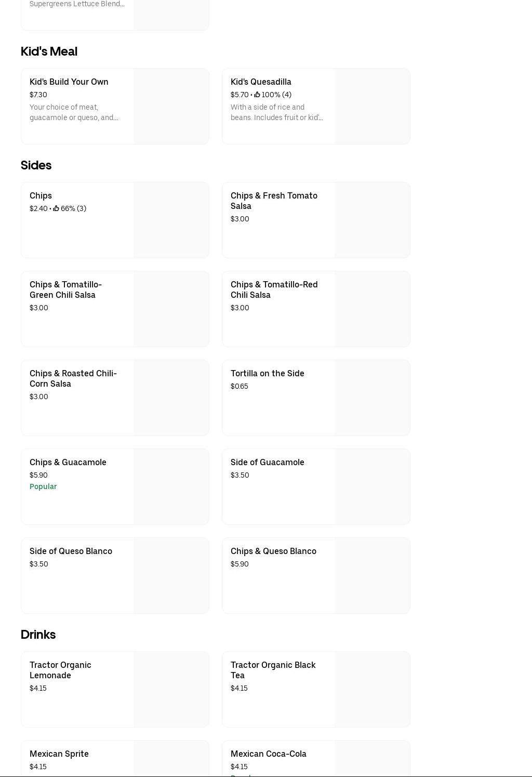Open Chips & Tomatillo-Green Chili Salsa

pyautogui.click(x=65, y=289)
